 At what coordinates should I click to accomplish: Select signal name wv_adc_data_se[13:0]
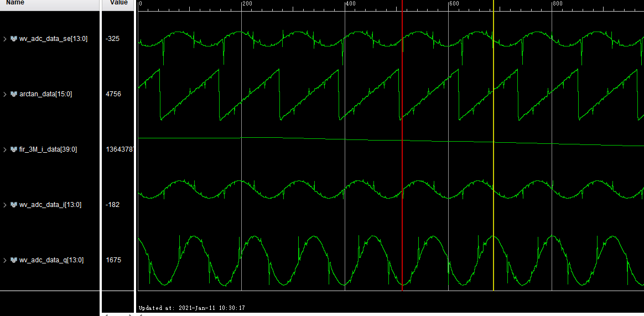(x=54, y=39)
